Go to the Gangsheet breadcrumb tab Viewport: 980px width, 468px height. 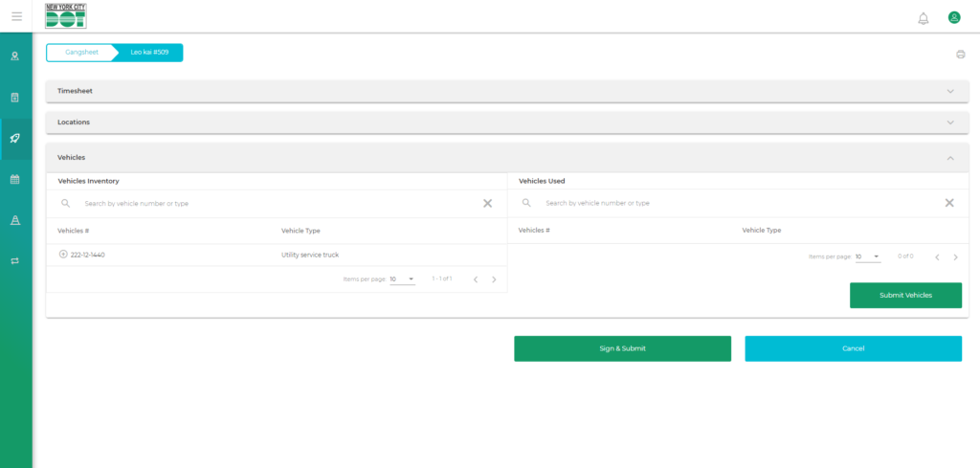(x=80, y=53)
